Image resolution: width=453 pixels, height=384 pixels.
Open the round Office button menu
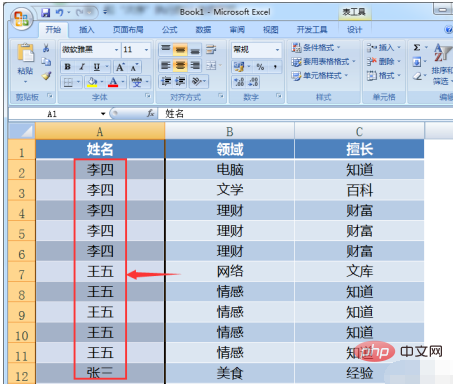21,18
